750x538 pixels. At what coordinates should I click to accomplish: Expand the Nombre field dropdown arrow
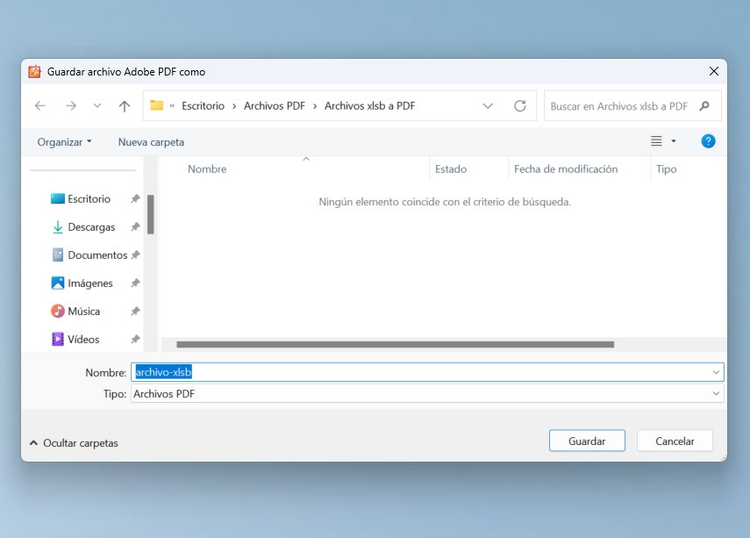[716, 372]
